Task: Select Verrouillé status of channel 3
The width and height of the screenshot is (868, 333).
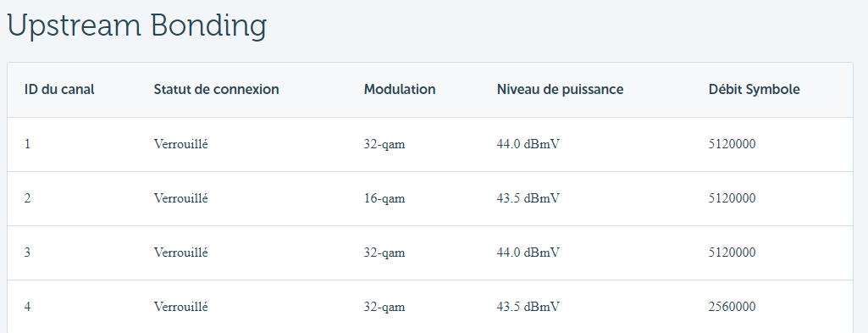Action: tap(181, 253)
